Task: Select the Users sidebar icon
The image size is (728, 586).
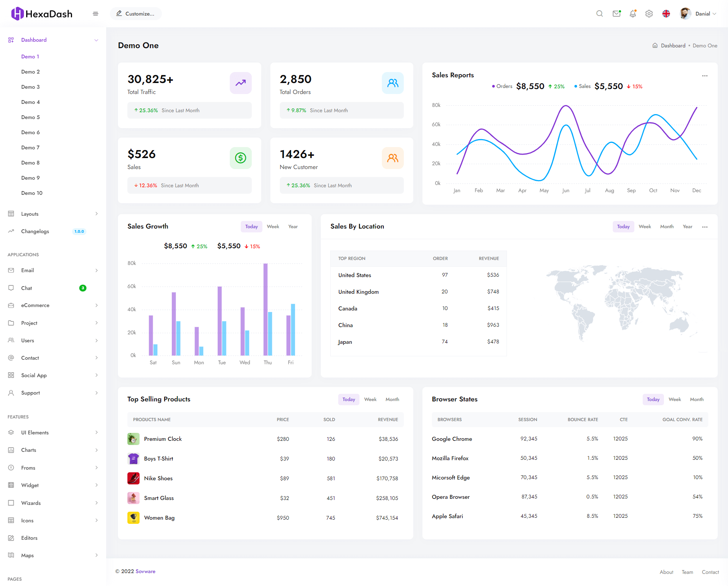Action: [11, 340]
